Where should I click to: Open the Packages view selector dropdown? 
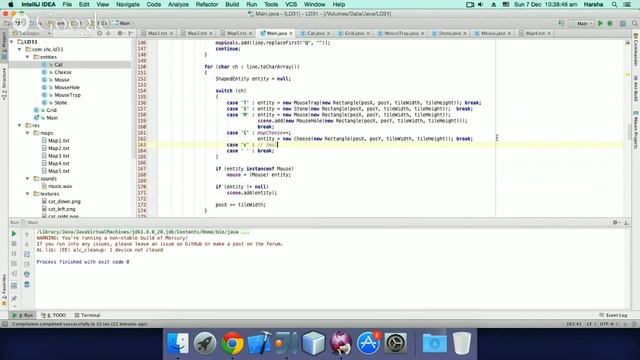tap(31, 33)
